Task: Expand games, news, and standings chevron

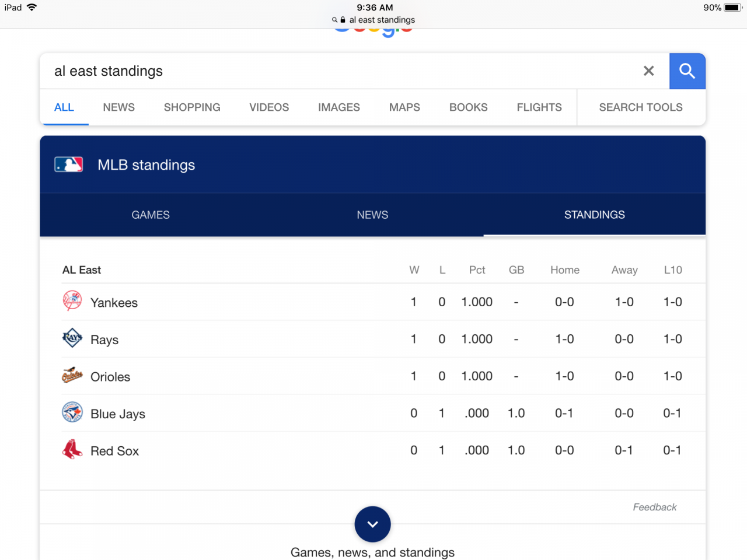Action: click(373, 524)
